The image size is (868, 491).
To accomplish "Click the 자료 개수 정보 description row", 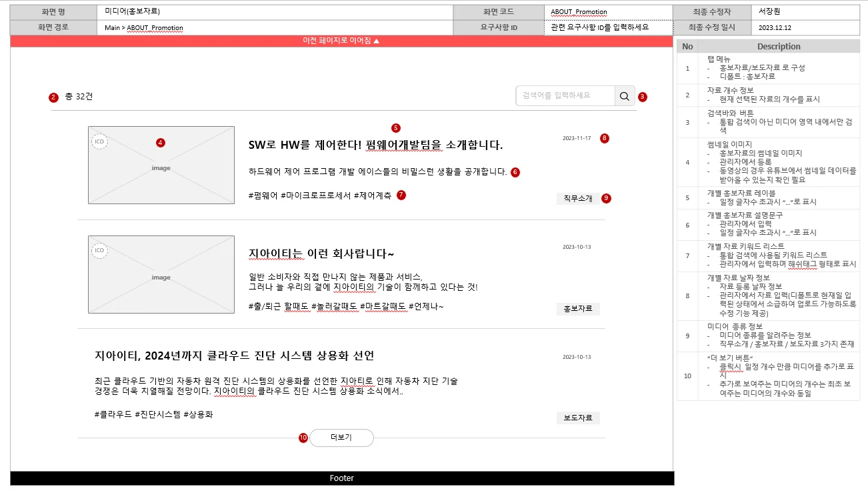I will 768,95.
